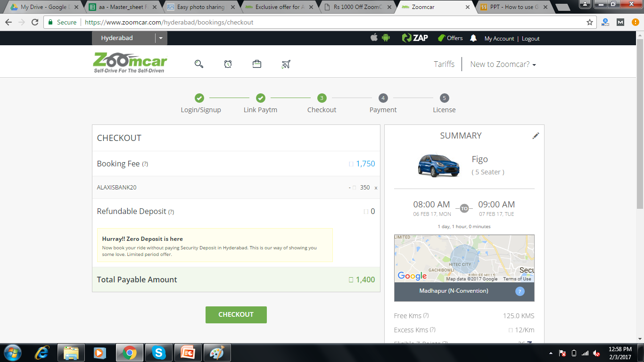Remove the ALAXISBANK20 coupon with x
Image resolution: width=644 pixels, height=362 pixels.
[x=376, y=188]
